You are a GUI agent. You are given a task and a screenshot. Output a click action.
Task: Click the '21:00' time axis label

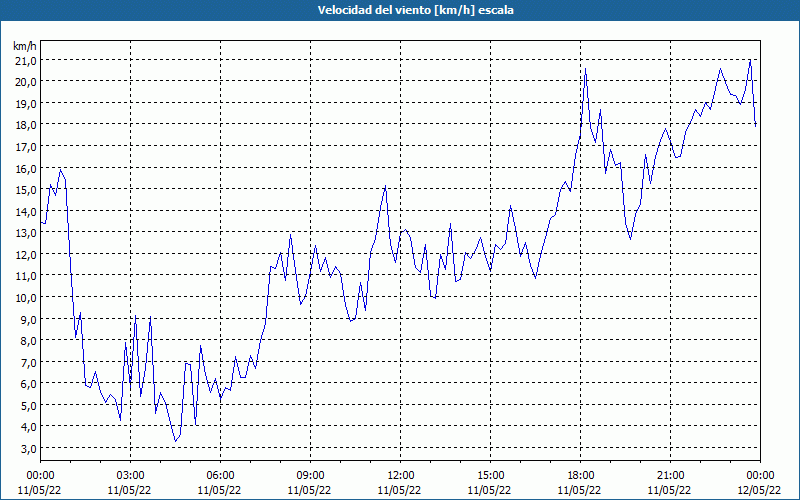(x=670, y=476)
